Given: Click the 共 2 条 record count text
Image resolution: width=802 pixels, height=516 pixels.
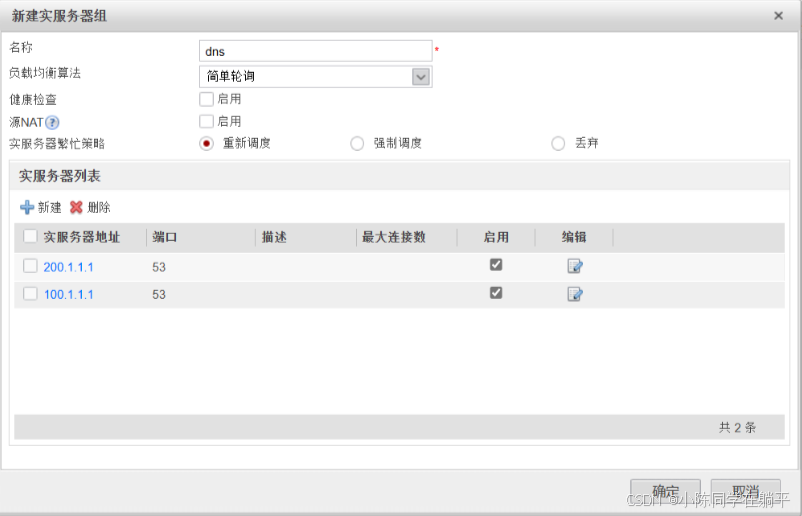Looking at the screenshot, I should [x=737, y=428].
